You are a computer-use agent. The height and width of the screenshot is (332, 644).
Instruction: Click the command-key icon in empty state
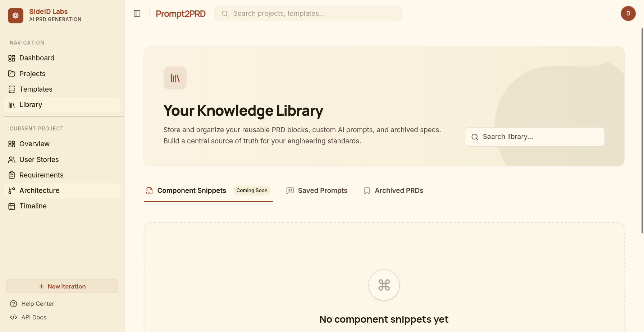click(384, 285)
